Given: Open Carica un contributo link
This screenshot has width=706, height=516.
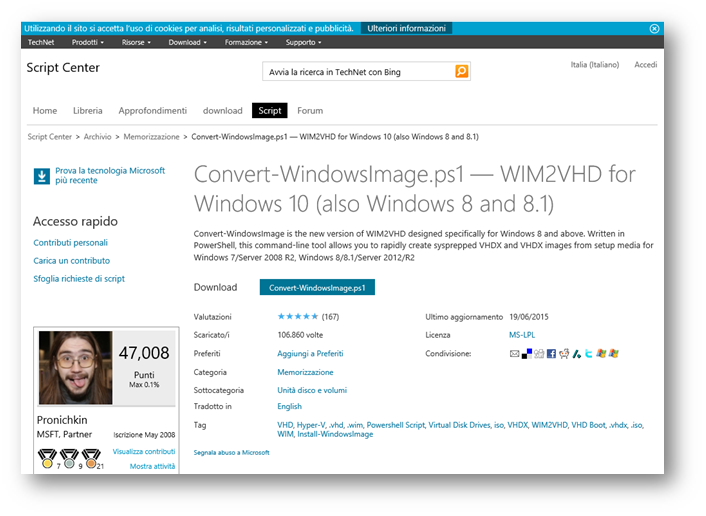Looking at the screenshot, I should click(x=72, y=261).
